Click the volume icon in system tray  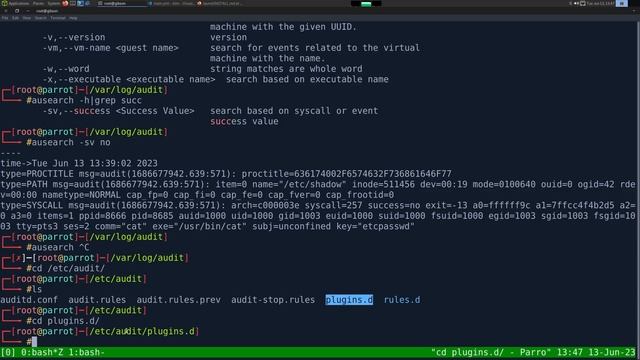[x=576, y=3]
